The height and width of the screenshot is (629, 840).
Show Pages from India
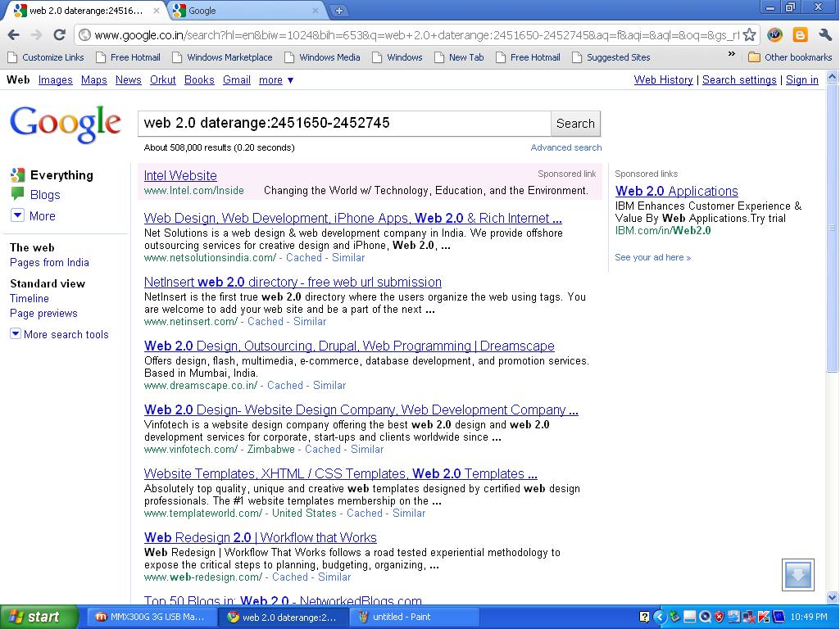pyautogui.click(x=49, y=262)
